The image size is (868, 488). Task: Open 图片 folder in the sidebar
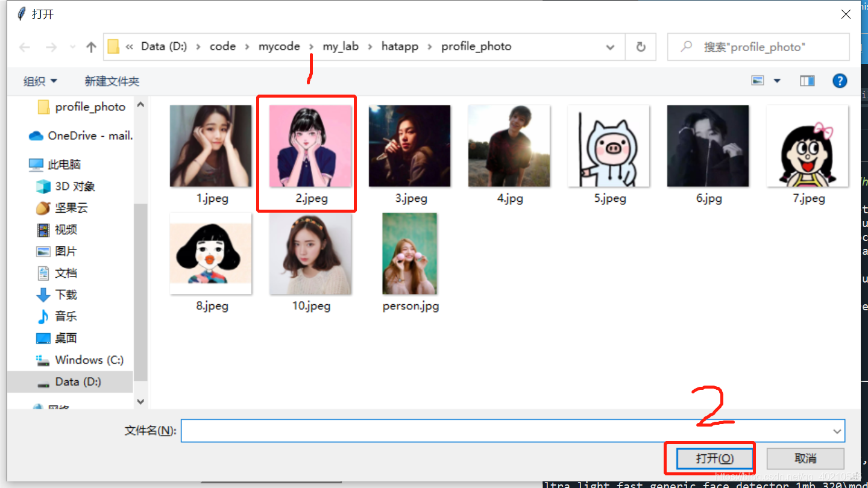57,251
